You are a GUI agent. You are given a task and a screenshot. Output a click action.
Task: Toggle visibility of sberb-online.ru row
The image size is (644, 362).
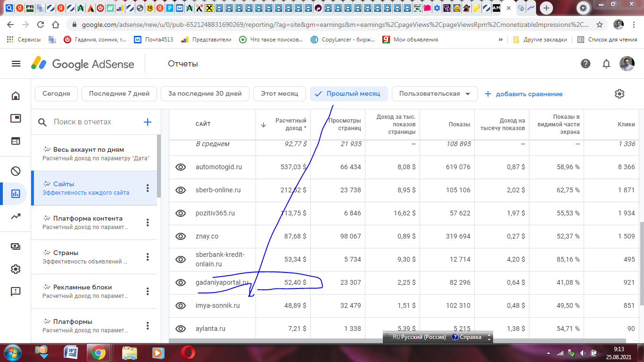tap(181, 190)
